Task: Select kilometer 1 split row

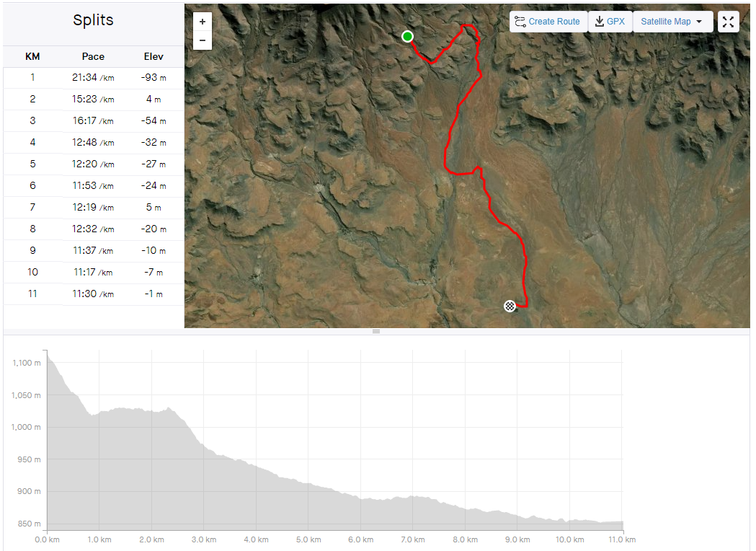Action: (x=93, y=78)
